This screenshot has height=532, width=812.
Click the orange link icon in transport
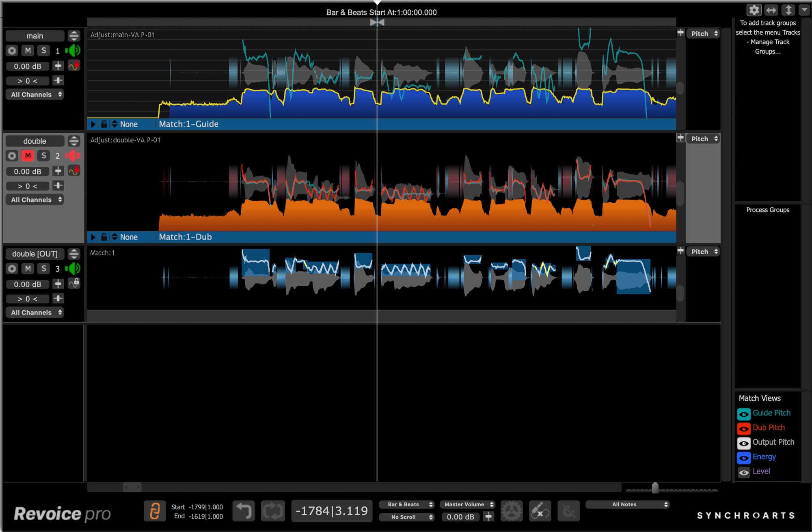(155, 511)
